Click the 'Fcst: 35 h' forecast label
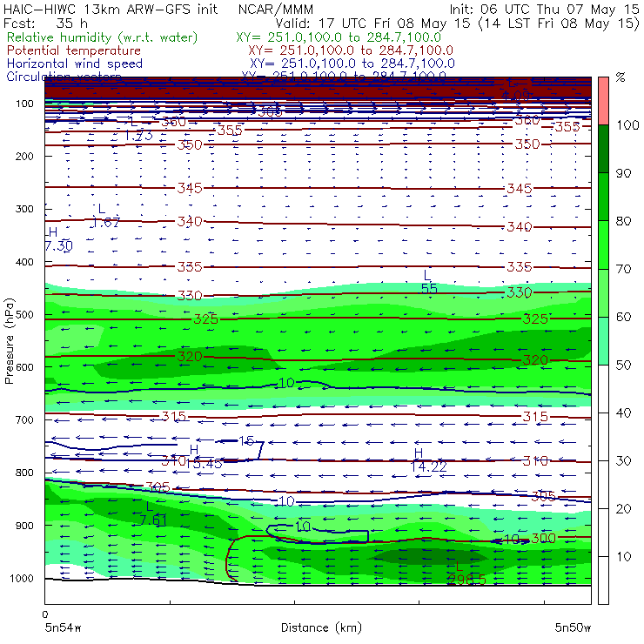The width and height of the screenshot is (644, 644). click(45, 23)
